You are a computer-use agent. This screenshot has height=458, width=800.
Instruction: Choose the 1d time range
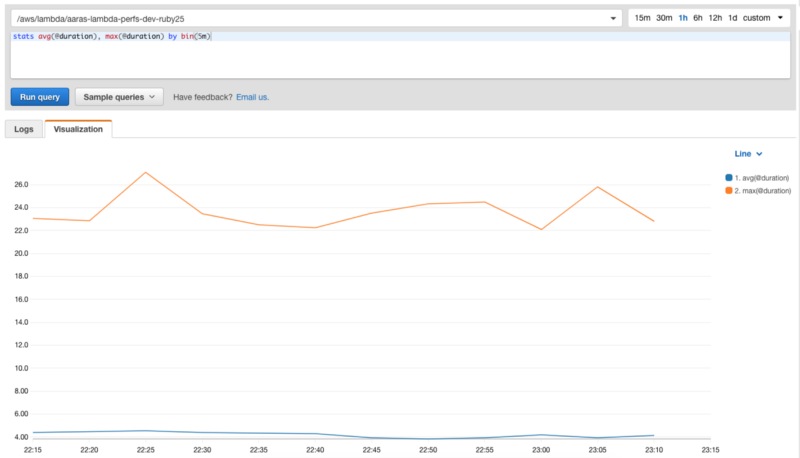click(733, 18)
